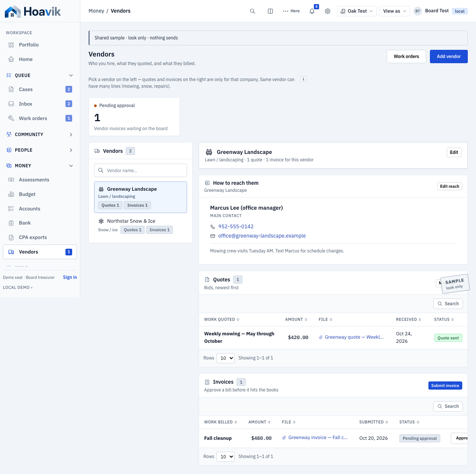Expand the Community section
476x474 pixels.
pos(40,135)
